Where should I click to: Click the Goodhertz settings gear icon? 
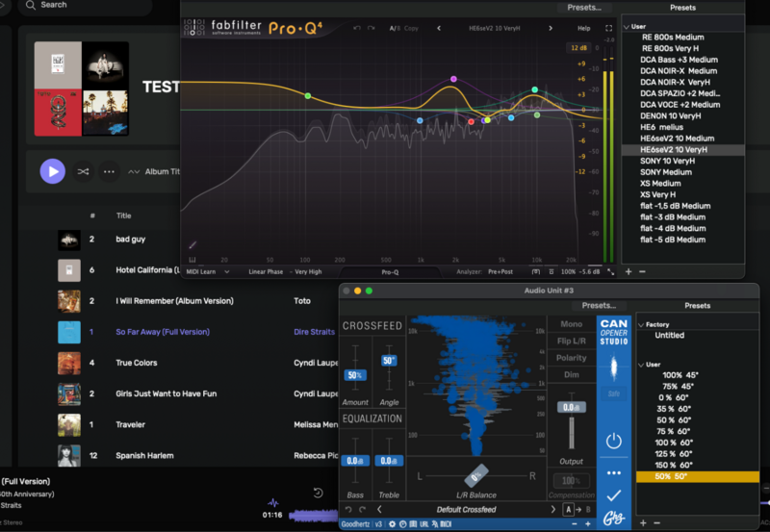point(392,524)
